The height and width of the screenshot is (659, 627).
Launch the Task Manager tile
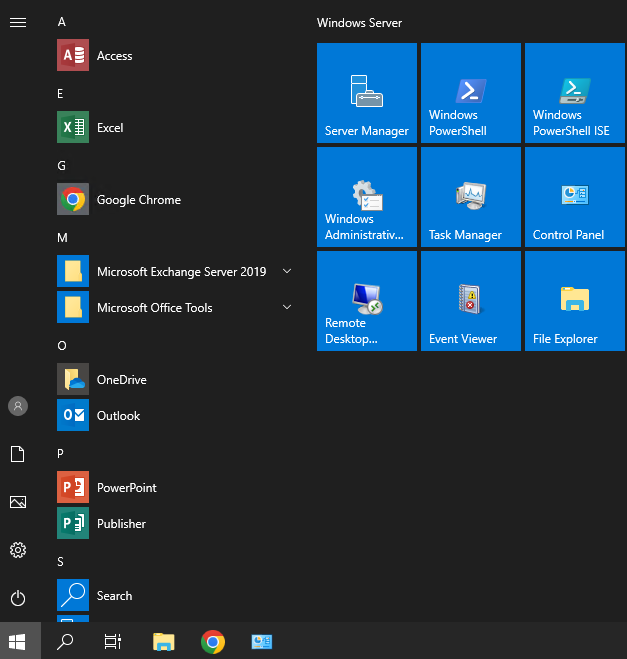471,197
